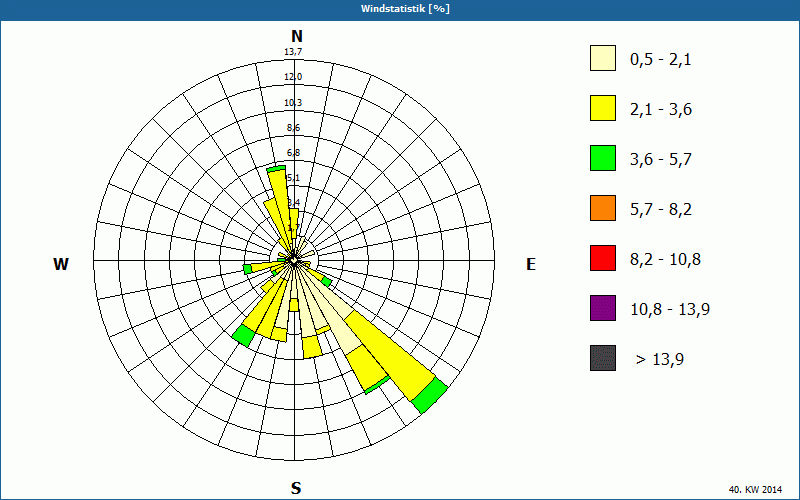Click the green tip of the southwest bar
The height and width of the screenshot is (500, 800).
243,336
